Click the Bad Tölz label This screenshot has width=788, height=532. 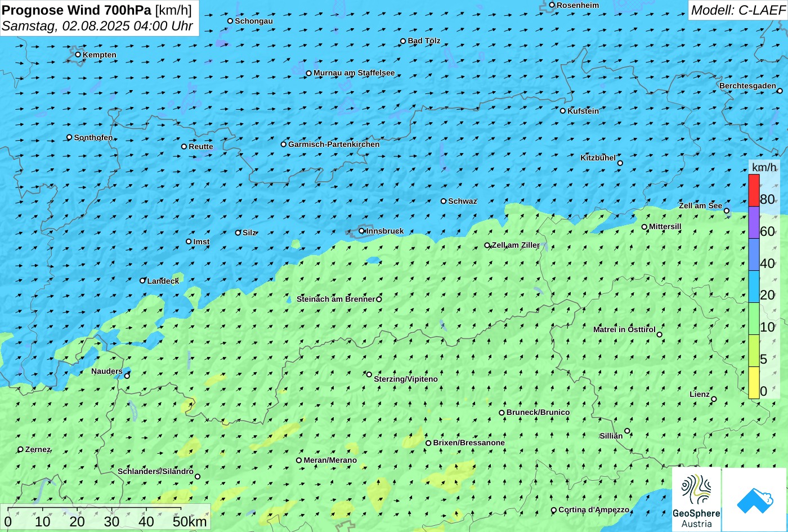coord(424,41)
